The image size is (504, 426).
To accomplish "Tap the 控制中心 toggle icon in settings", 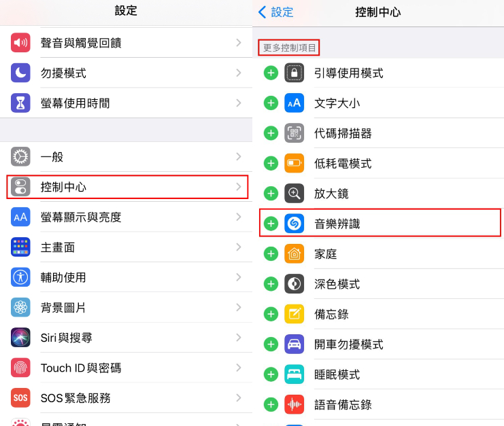I will (x=20, y=187).
